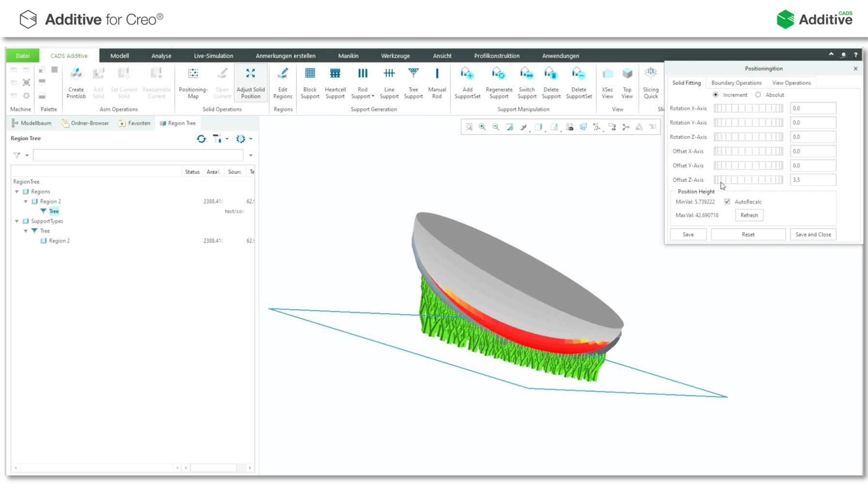
Task: Select the Line Support tool
Action: [x=389, y=83]
